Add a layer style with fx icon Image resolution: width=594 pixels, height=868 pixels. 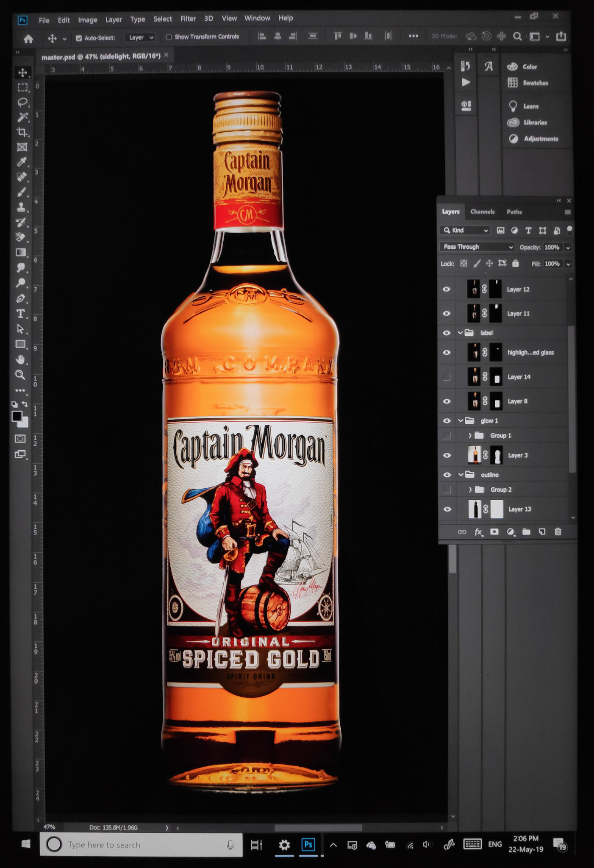click(x=478, y=532)
